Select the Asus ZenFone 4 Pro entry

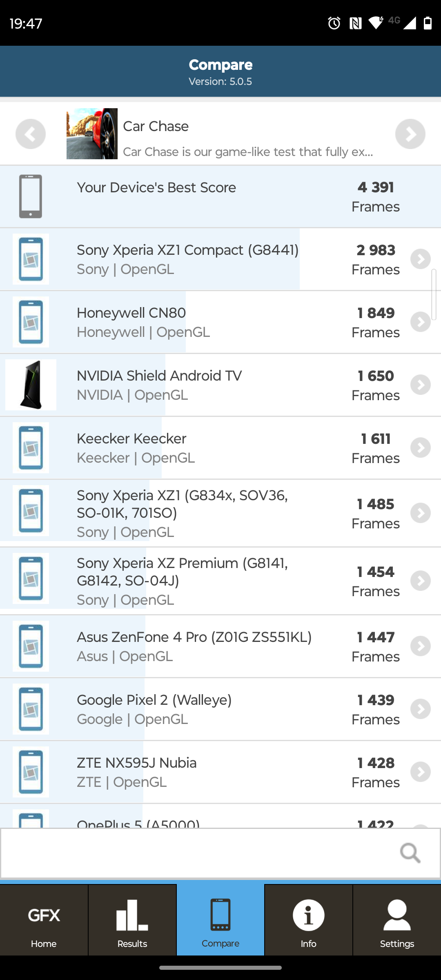click(204, 646)
